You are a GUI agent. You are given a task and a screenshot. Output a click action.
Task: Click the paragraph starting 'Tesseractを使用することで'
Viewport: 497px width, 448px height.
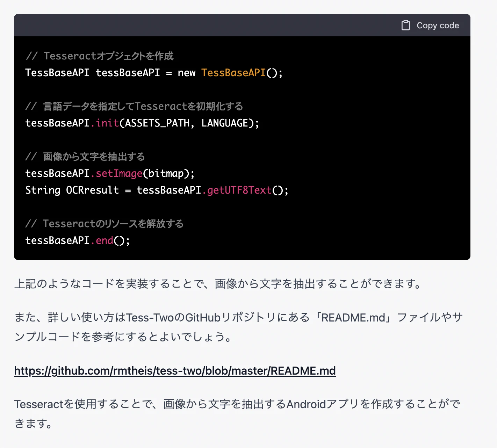coord(238,414)
